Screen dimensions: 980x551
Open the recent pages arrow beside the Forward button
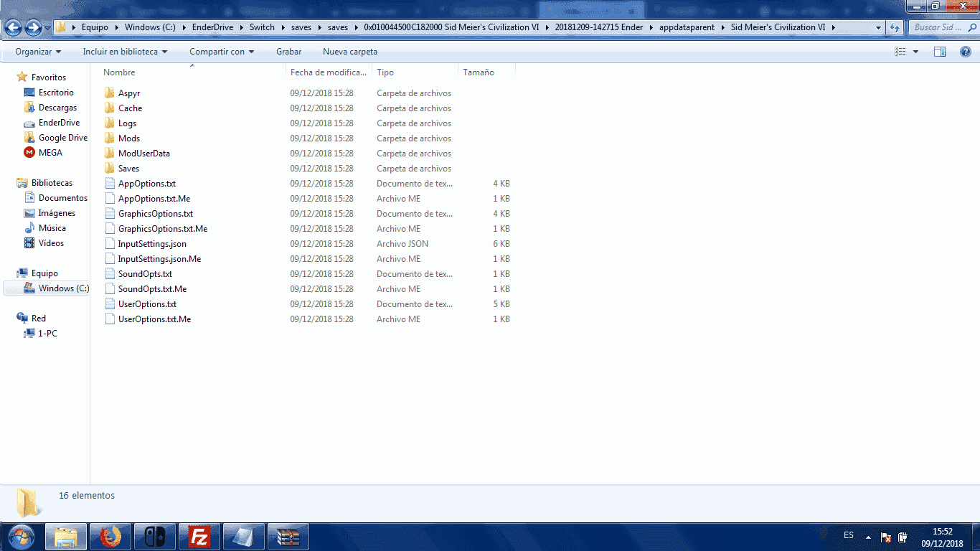[x=47, y=27]
